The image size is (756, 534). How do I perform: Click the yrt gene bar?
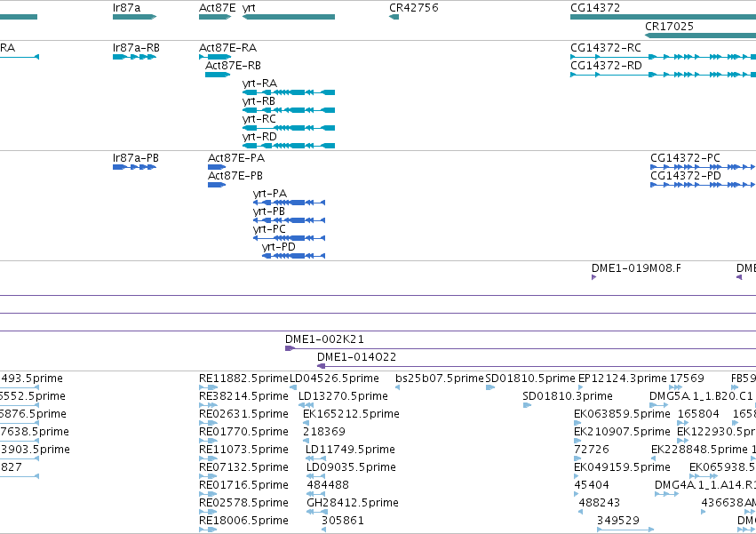[x=289, y=17]
